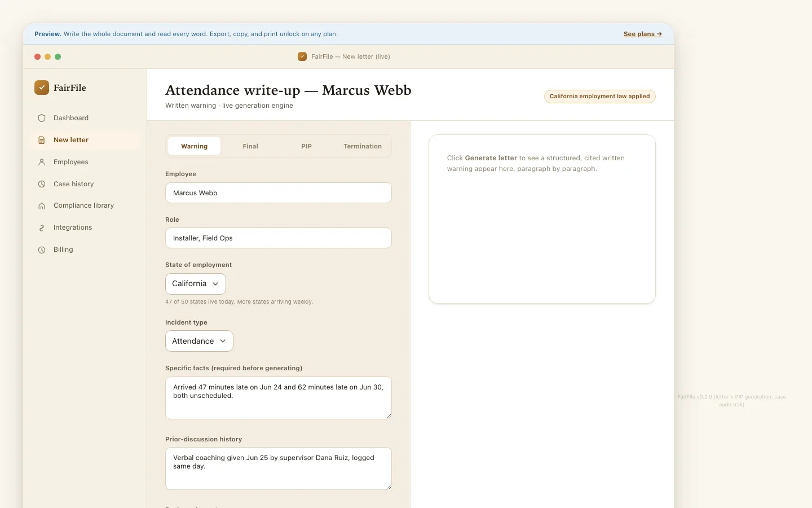
Task: Click the Role input field
Action: [x=279, y=238]
